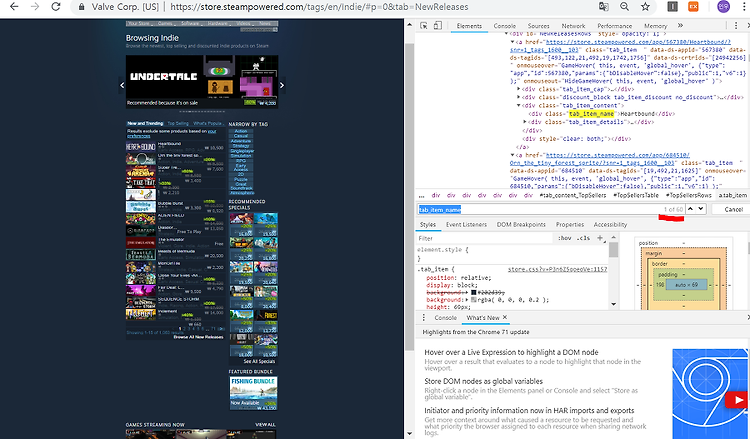The height and width of the screenshot is (439, 750).
Task: Open DevTools three-dot customize menu
Action: pos(736,26)
